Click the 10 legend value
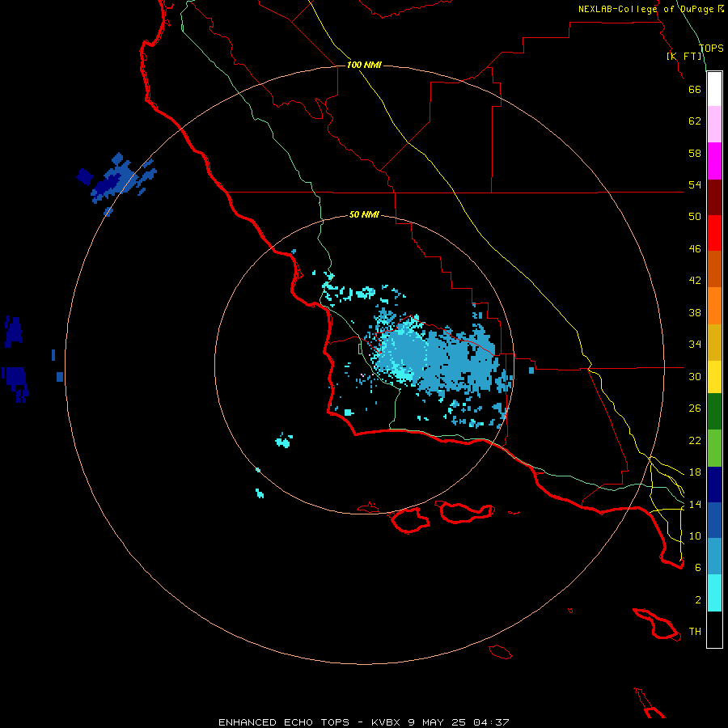 695,535
